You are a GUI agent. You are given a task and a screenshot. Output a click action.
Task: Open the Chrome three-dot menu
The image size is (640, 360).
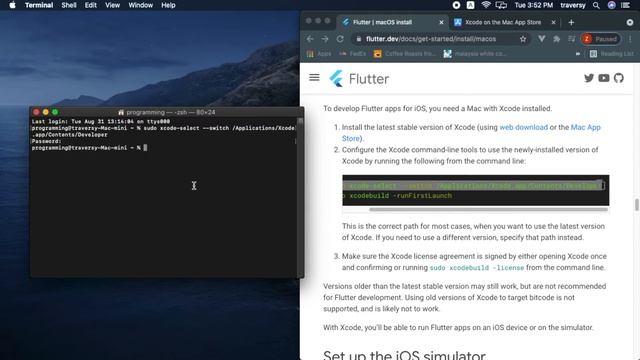pyautogui.click(x=630, y=39)
